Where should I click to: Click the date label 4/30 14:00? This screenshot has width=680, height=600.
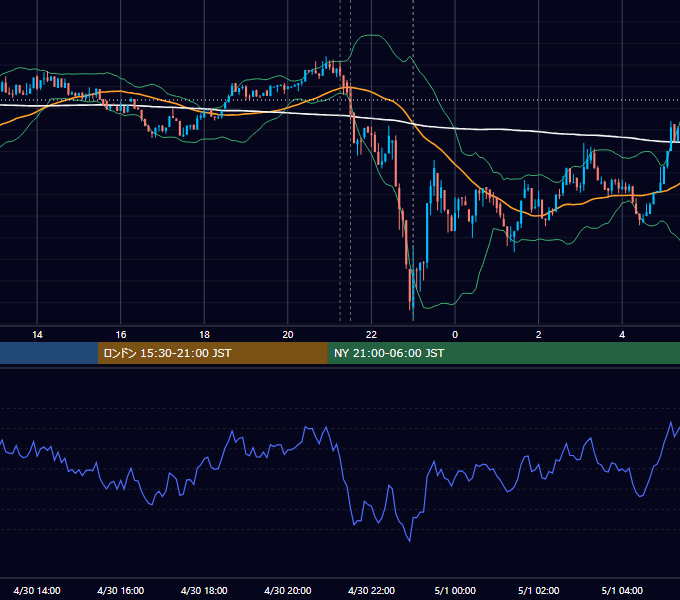(x=37, y=590)
